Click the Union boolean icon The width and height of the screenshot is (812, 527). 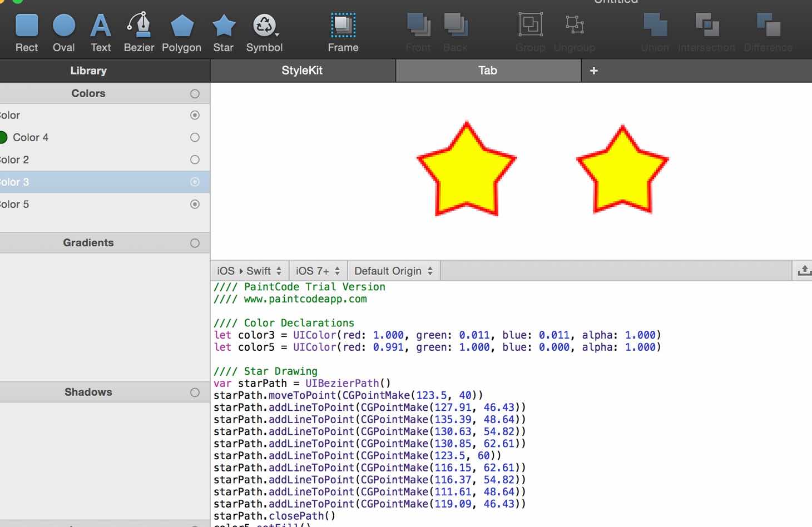click(x=655, y=25)
